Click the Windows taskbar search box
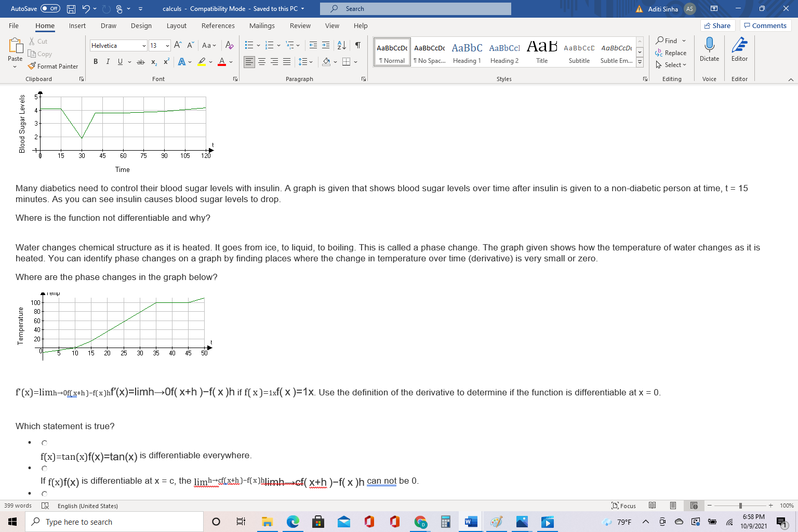 pos(114,522)
